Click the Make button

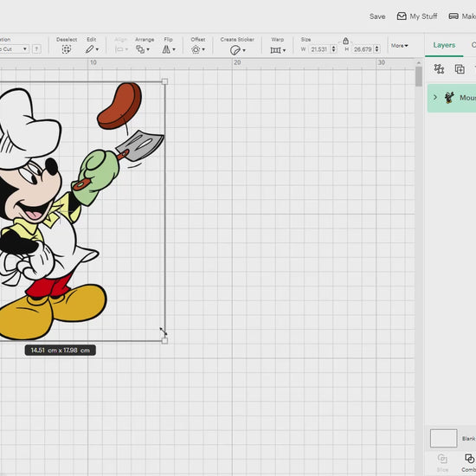tap(462, 16)
